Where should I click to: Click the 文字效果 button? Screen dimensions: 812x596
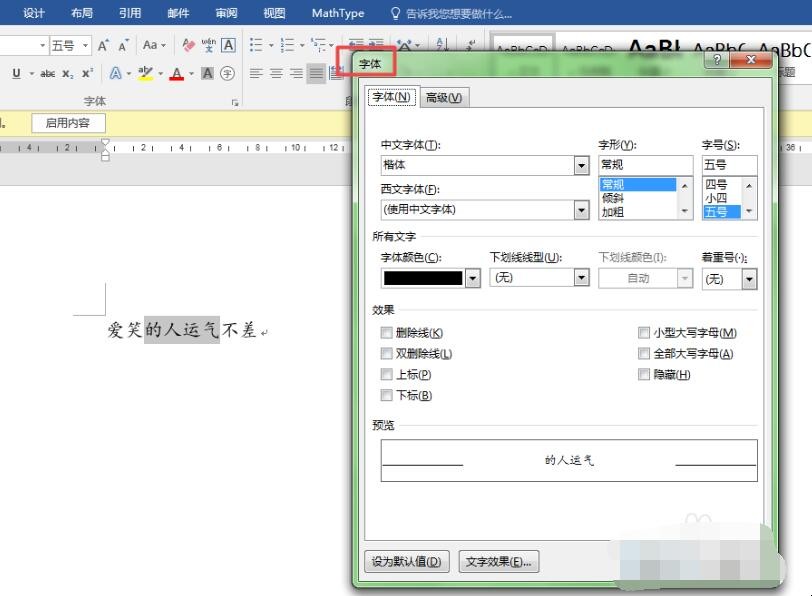(499, 562)
